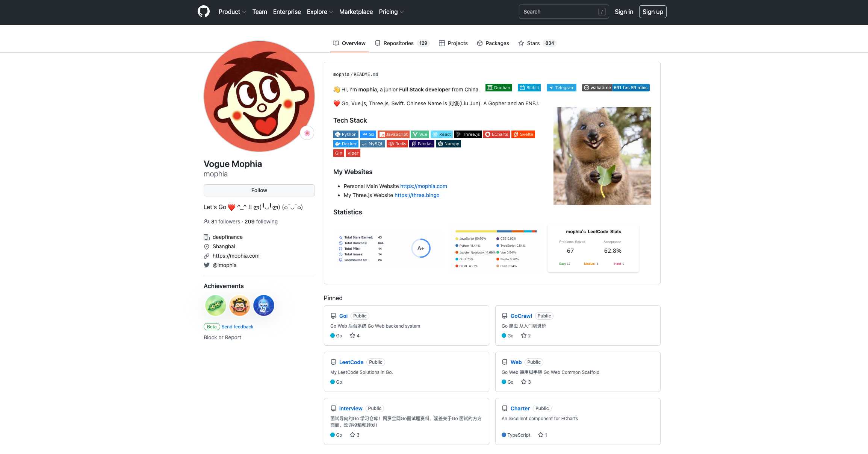Focus the GitHub search field
The width and height of the screenshot is (868, 454).
coord(559,12)
